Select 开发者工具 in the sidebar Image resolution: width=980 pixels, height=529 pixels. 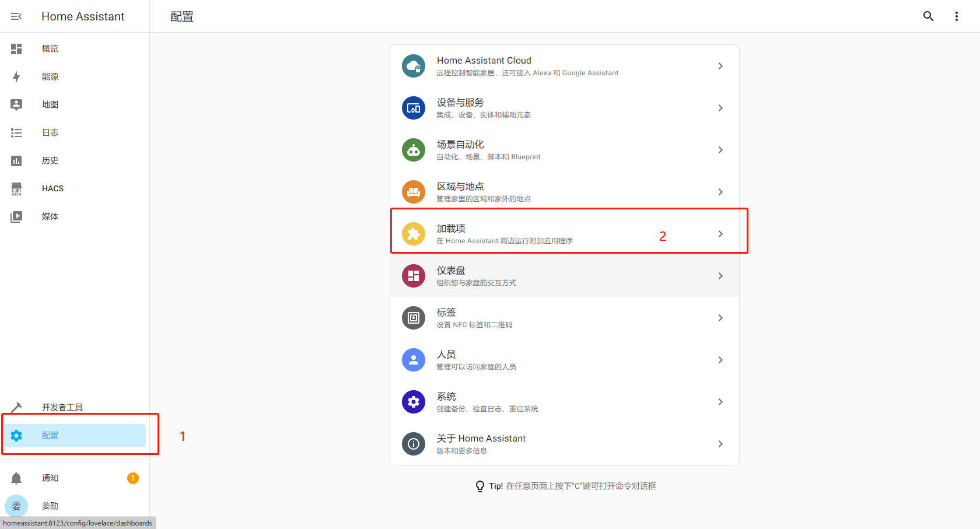[x=62, y=407]
